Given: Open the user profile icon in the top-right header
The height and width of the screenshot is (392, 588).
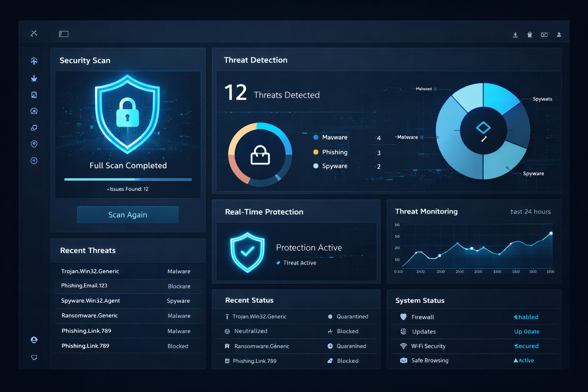Looking at the screenshot, I should tap(559, 35).
